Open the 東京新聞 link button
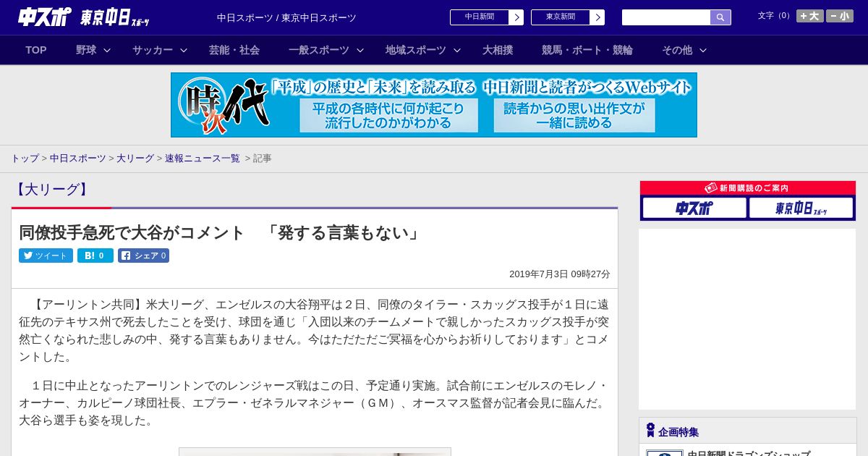This screenshot has height=456, width=868. (561, 17)
